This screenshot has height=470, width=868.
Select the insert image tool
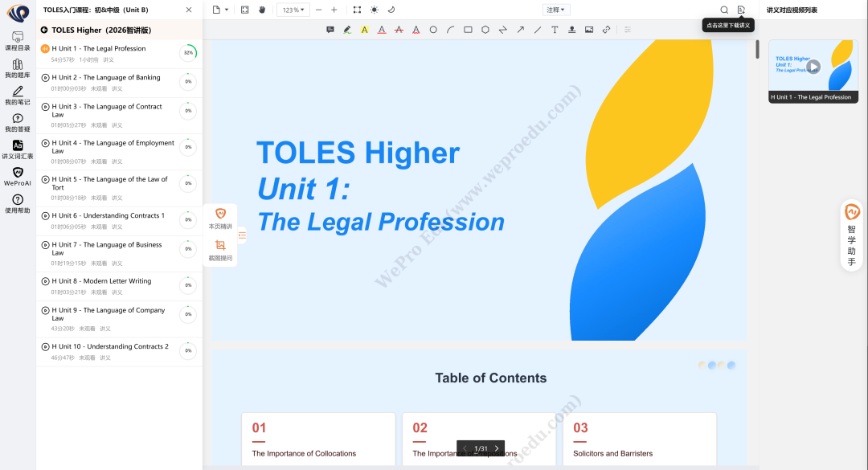click(589, 30)
